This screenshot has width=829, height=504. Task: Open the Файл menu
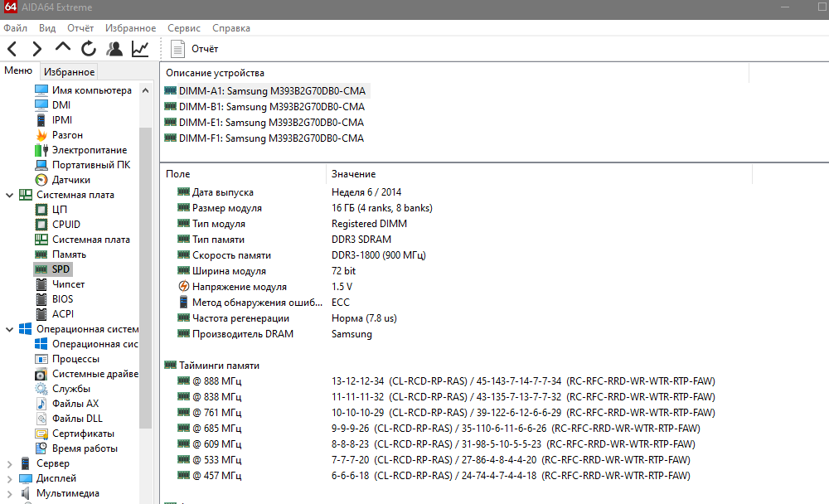15,28
